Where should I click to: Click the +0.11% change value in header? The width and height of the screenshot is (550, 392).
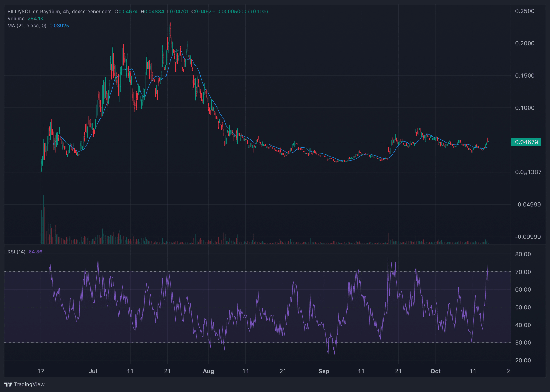[x=258, y=12]
